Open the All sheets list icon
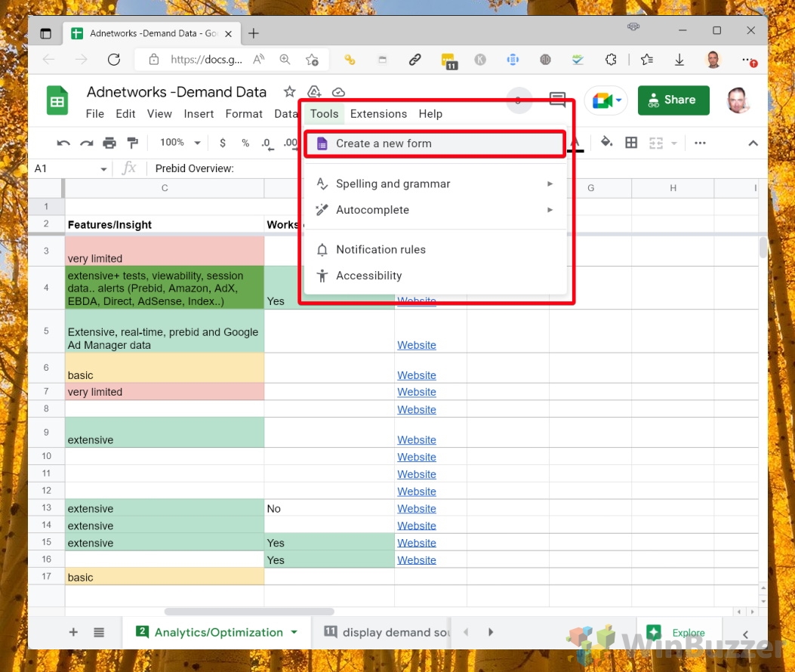Viewport: 795px width, 672px height. (99, 633)
